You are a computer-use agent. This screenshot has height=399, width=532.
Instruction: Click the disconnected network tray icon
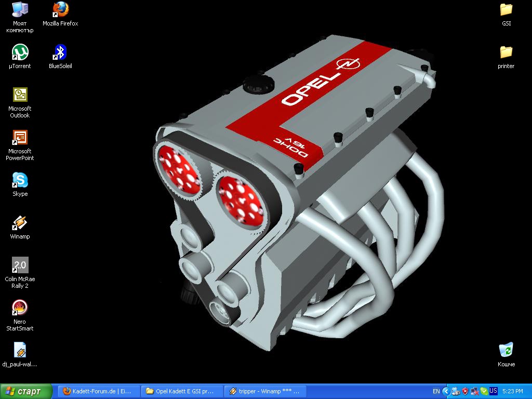click(x=475, y=391)
